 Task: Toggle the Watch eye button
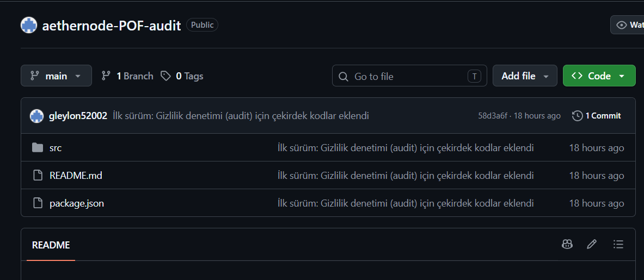click(627, 25)
